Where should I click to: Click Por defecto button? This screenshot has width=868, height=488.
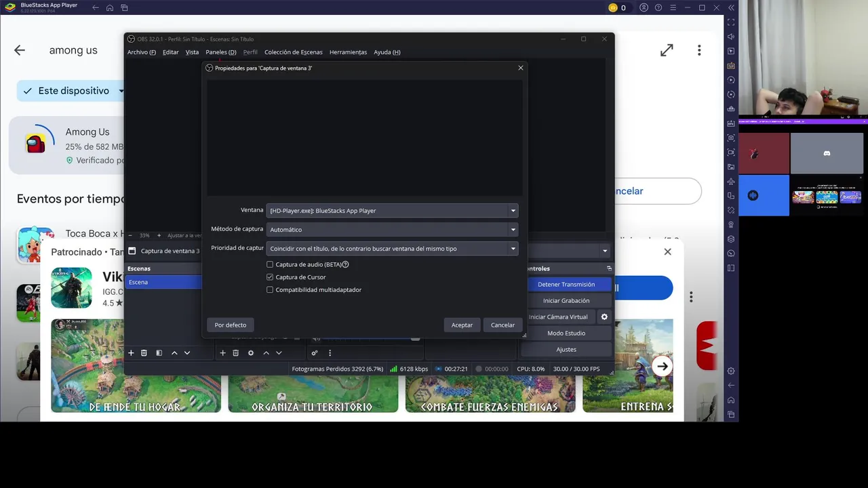coord(231,325)
